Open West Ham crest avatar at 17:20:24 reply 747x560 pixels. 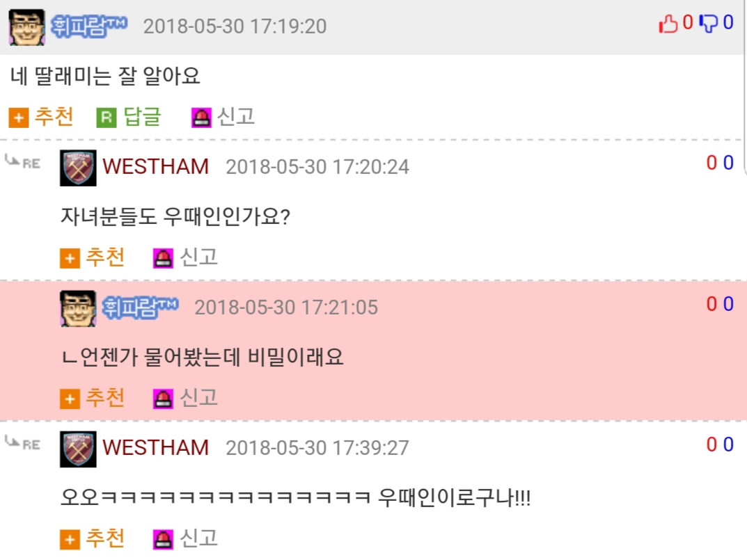78,168
